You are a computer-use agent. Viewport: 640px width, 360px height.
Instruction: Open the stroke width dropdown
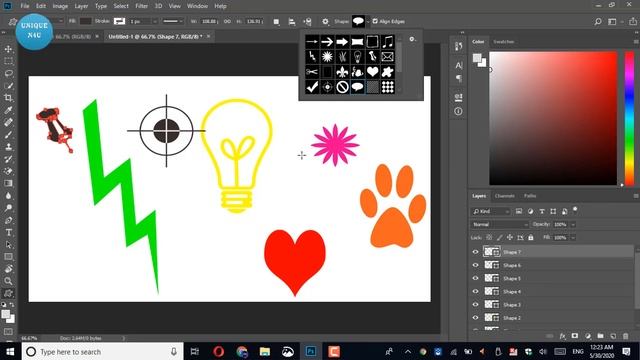pyautogui.click(x=155, y=21)
